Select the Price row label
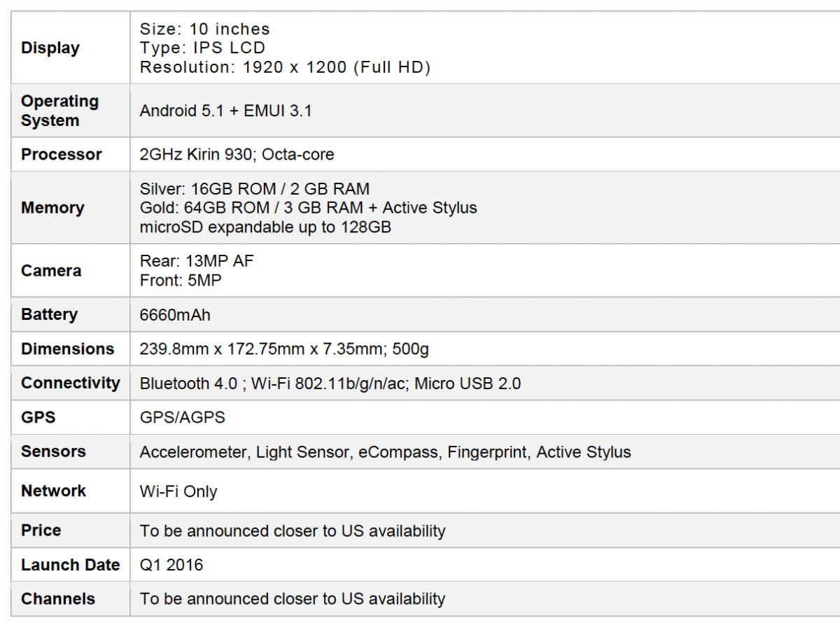 pos(41,531)
